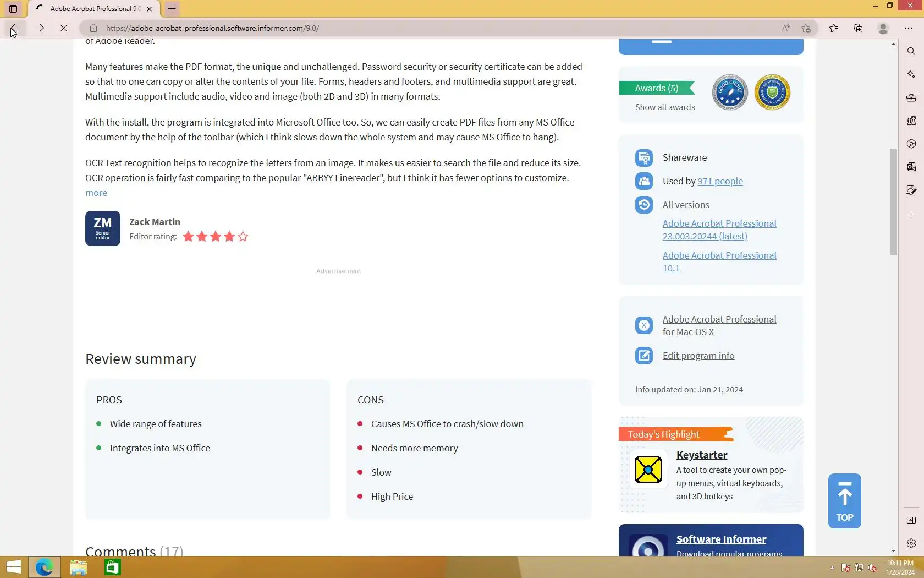924x578 pixels.
Task: Open version 23.003.20244 (latest) link
Action: click(719, 230)
